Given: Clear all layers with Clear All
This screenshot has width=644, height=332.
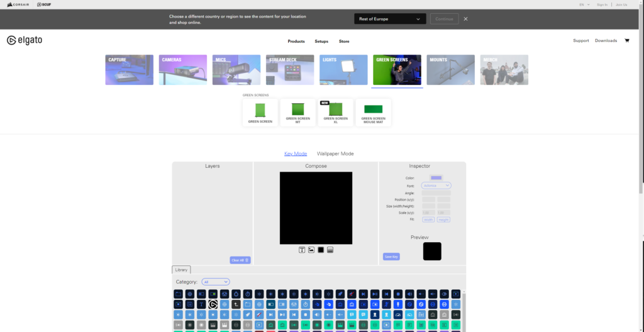Looking at the screenshot, I should [240, 260].
